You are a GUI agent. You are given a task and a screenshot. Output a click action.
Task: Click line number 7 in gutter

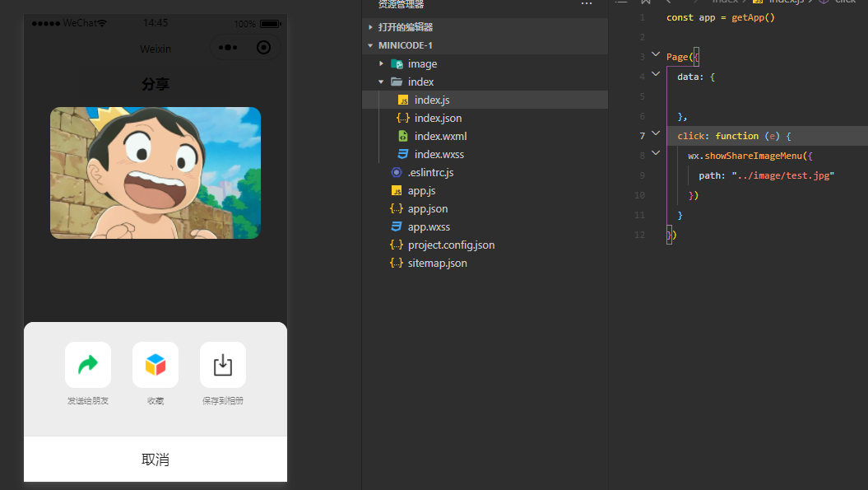(x=642, y=136)
